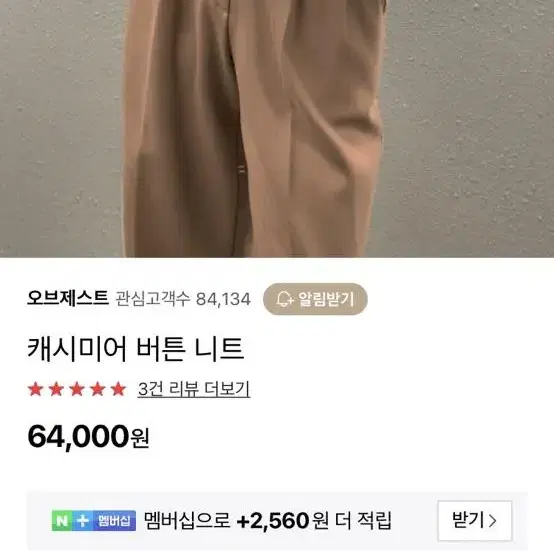Click the blue plus membership icon
The image size is (554, 554).
[x=83, y=520]
